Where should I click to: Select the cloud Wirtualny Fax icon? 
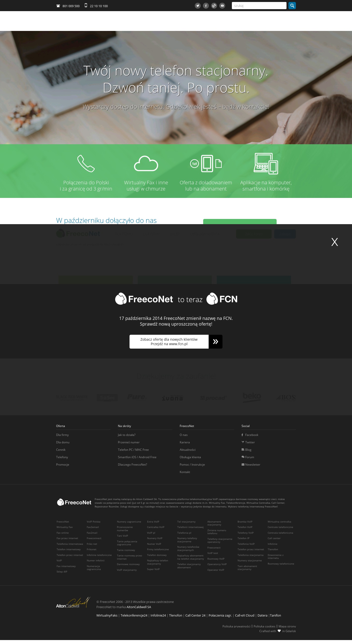click(146, 164)
